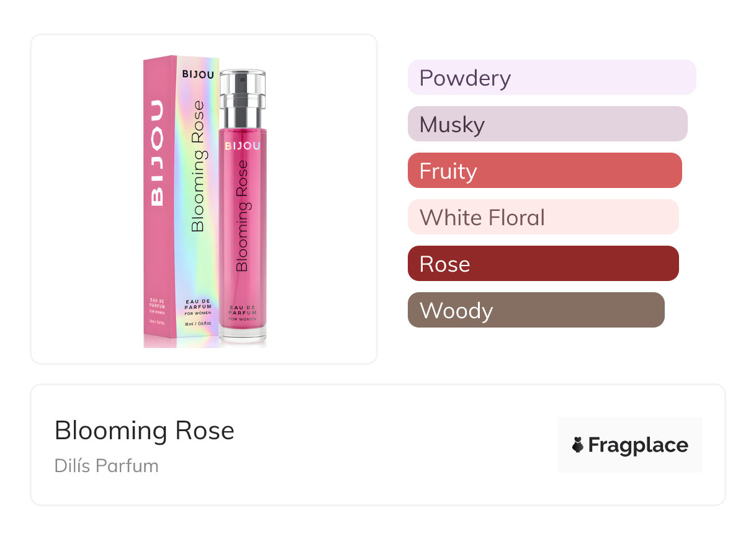Click the vertical white BIJOU text on the box
756x536 pixels.
pos(156,152)
